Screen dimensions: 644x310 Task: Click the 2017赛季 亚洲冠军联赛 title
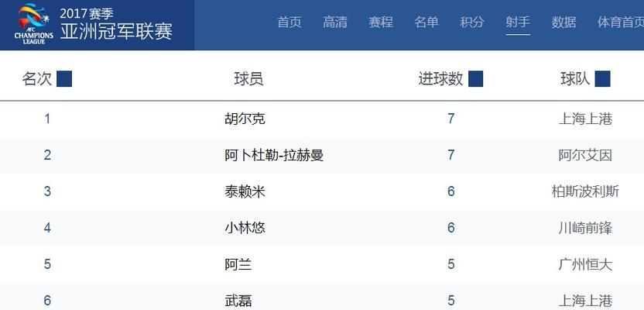click(117, 25)
